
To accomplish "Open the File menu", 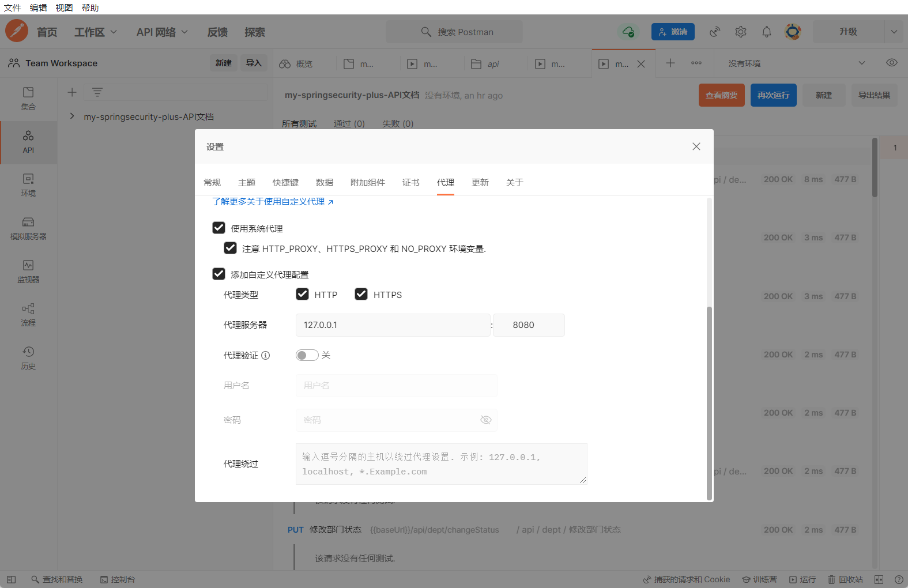I will [x=13, y=7].
